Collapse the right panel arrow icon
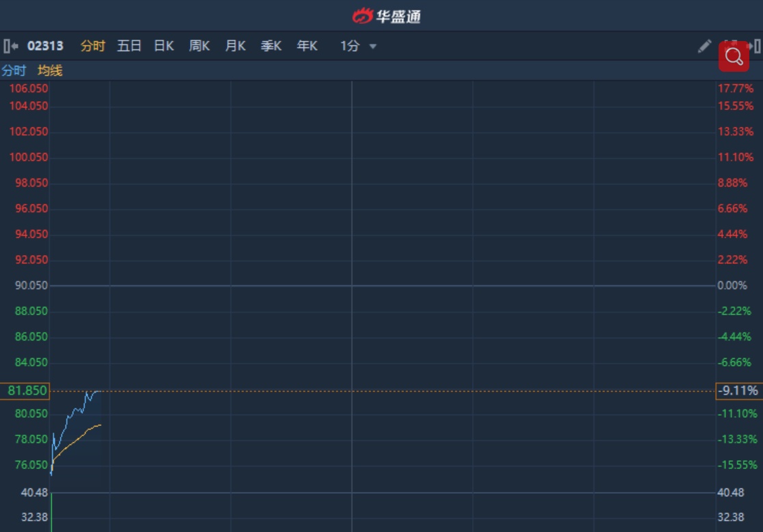Image resolution: width=763 pixels, height=532 pixels. coord(755,46)
